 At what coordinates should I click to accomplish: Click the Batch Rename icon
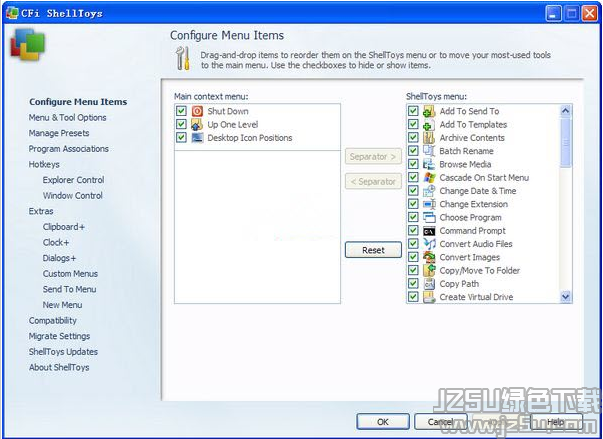coord(429,151)
